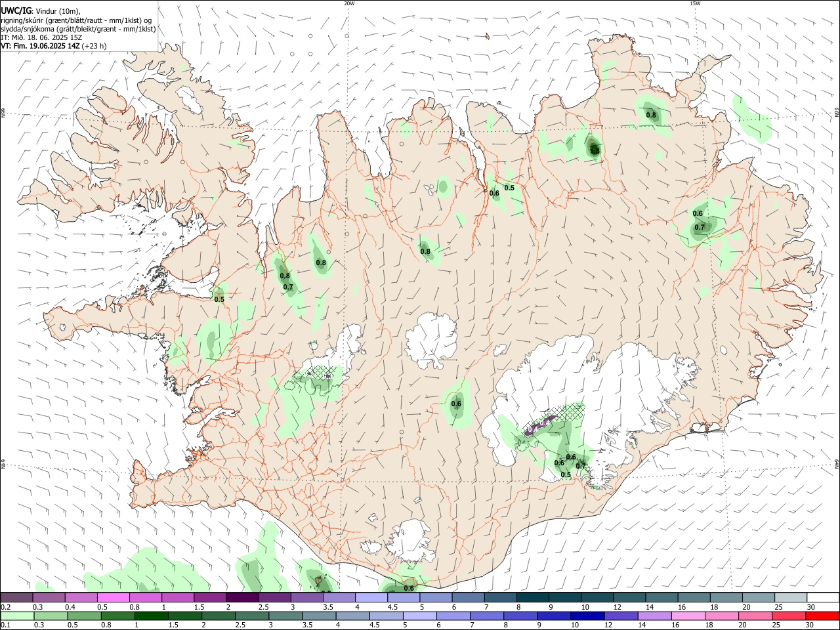Click the 0.5 value in the southeast glacier cluster
Screen dimensions: 840x630
566,474
